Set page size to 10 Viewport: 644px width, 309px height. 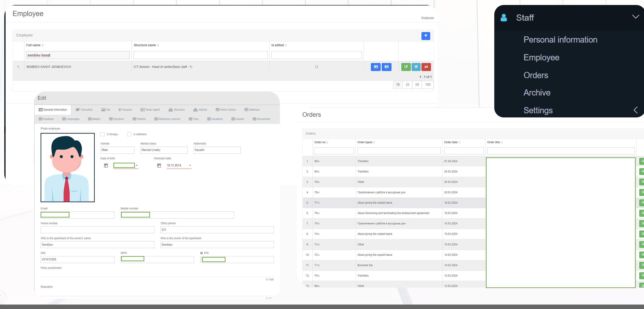(398, 85)
